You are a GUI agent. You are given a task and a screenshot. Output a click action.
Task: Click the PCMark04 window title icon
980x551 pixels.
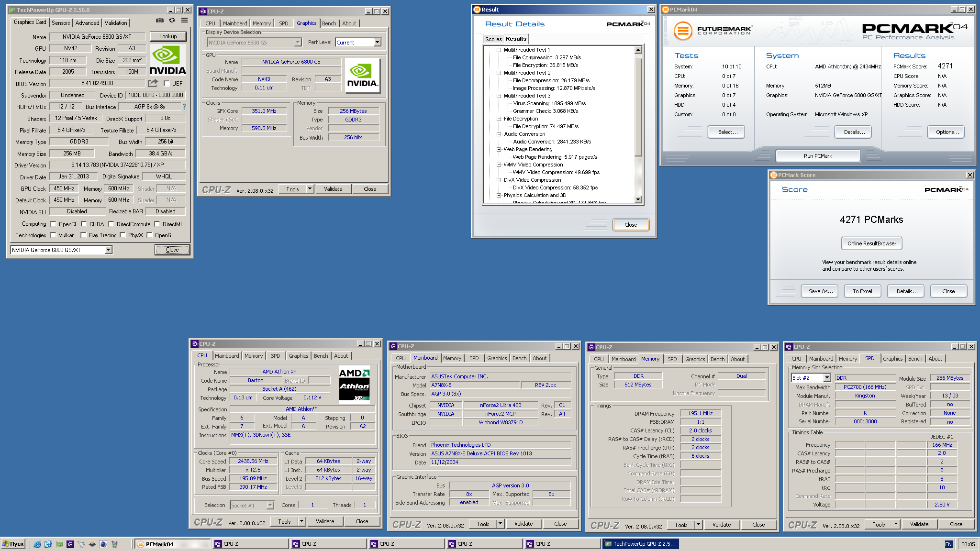point(666,10)
